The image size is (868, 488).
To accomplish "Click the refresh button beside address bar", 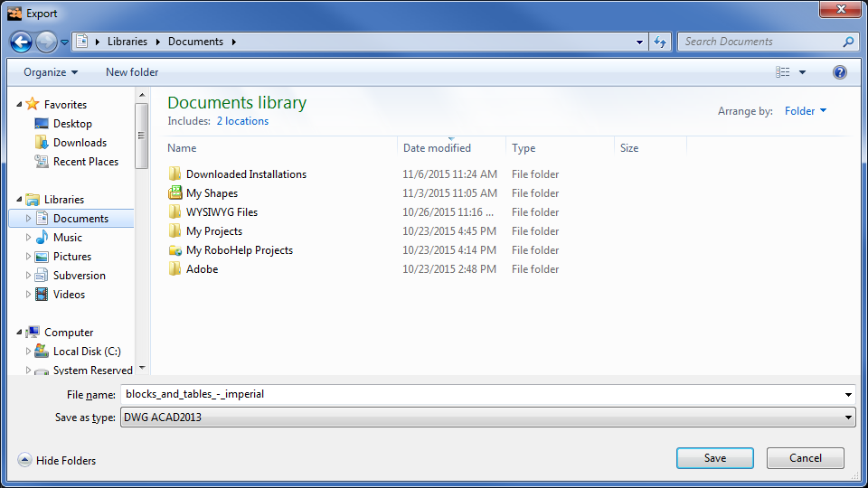I will [x=660, y=42].
